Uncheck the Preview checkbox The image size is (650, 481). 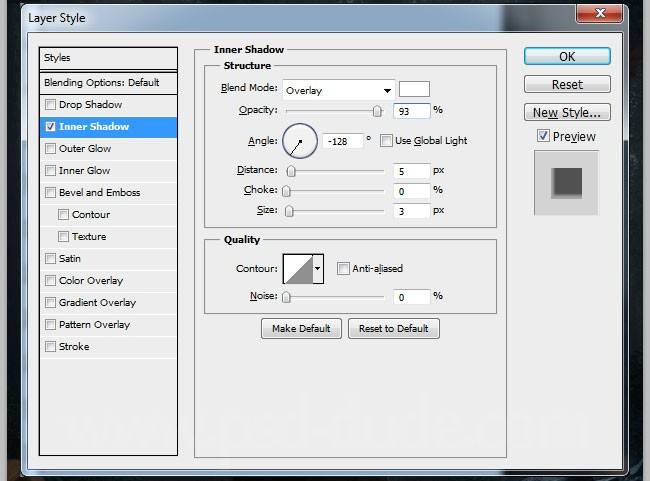pos(543,136)
